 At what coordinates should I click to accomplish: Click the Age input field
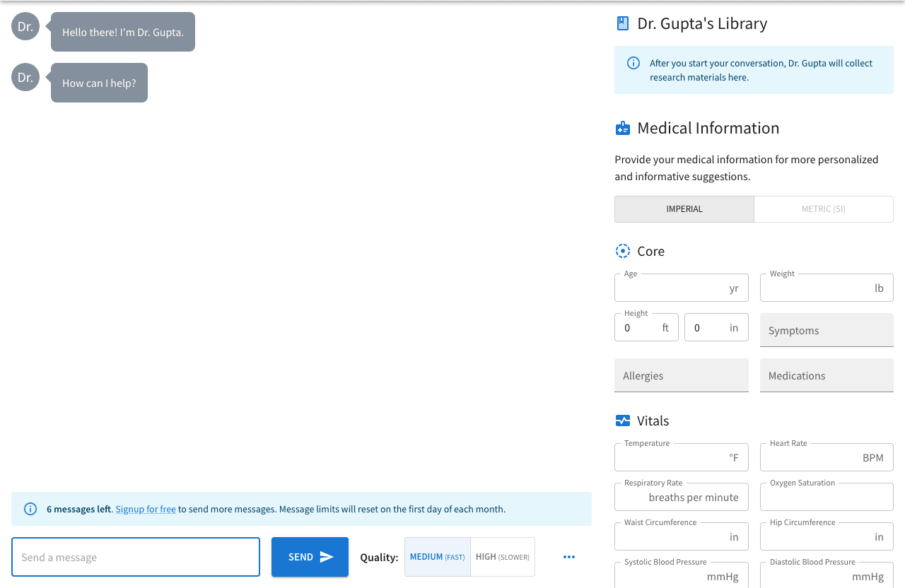(682, 288)
